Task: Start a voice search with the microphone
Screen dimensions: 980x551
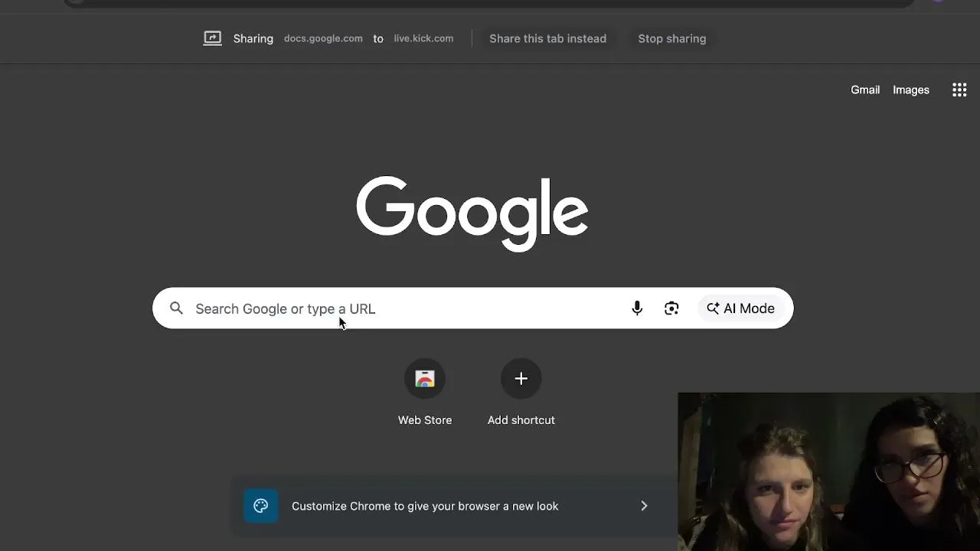Action: click(x=637, y=308)
